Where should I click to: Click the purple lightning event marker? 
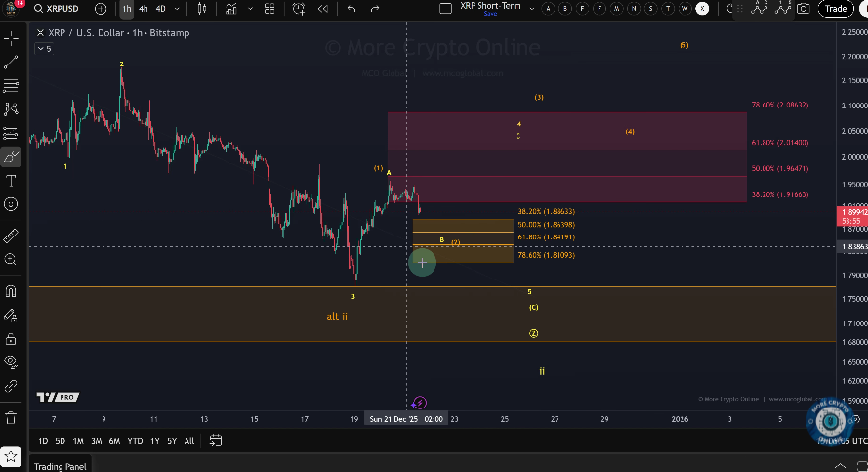click(420, 403)
